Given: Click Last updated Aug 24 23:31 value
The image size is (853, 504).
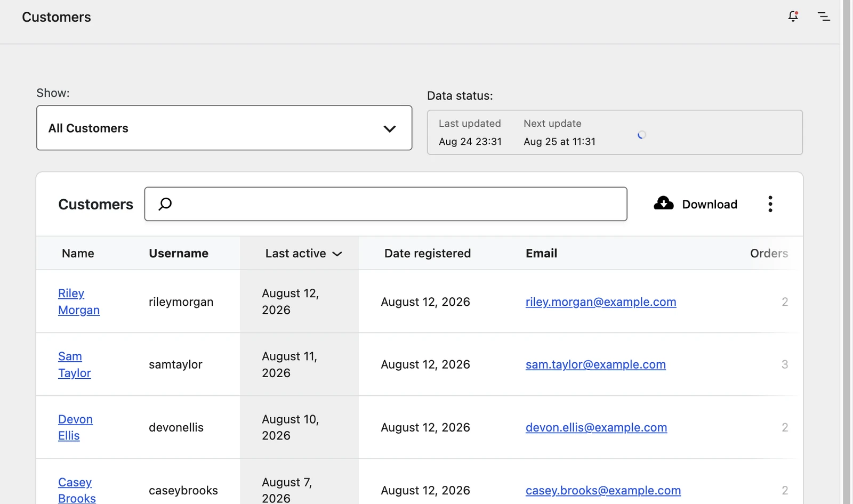Looking at the screenshot, I should (x=470, y=142).
